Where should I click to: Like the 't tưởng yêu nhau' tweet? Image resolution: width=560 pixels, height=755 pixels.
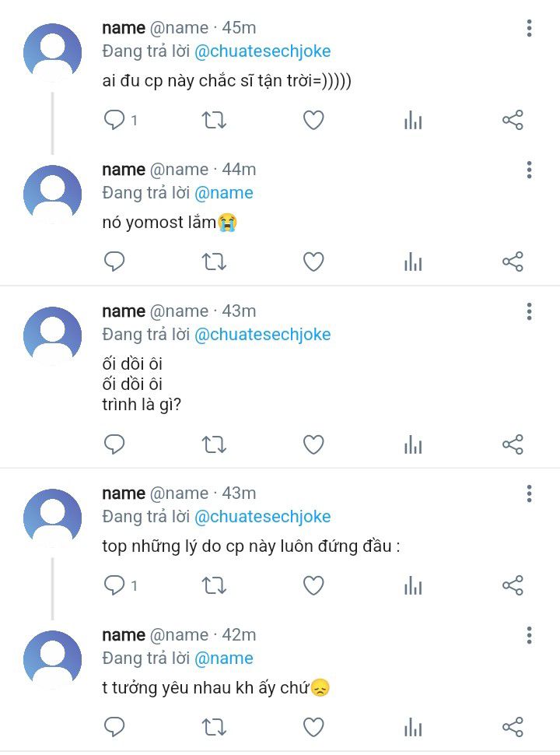313,727
